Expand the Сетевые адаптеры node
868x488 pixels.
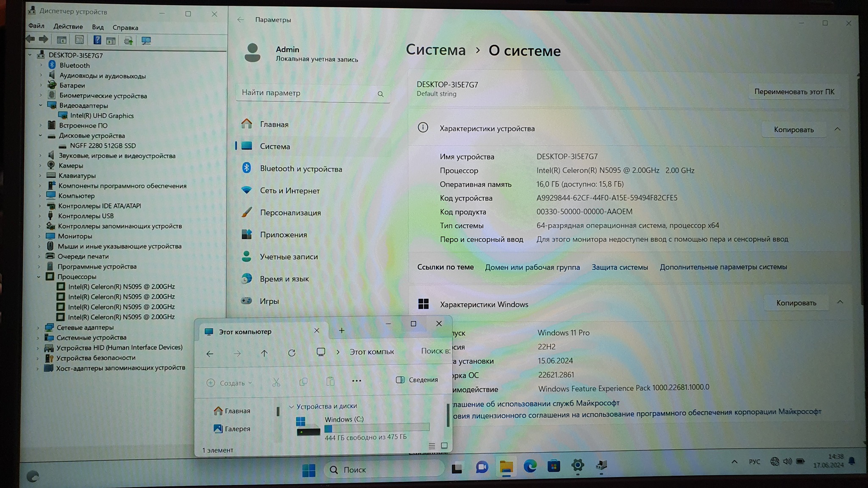(x=38, y=327)
